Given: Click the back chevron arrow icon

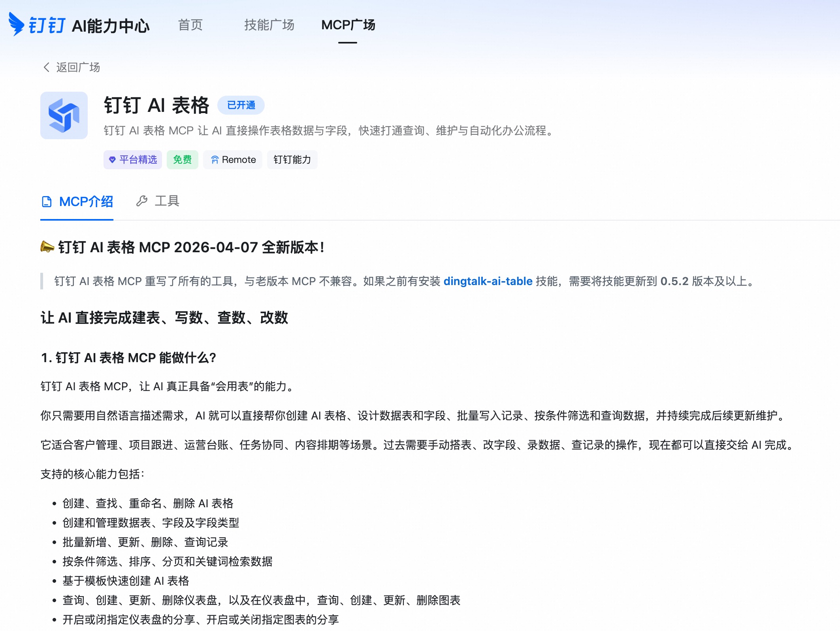Looking at the screenshot, I should tap(47, 67).
